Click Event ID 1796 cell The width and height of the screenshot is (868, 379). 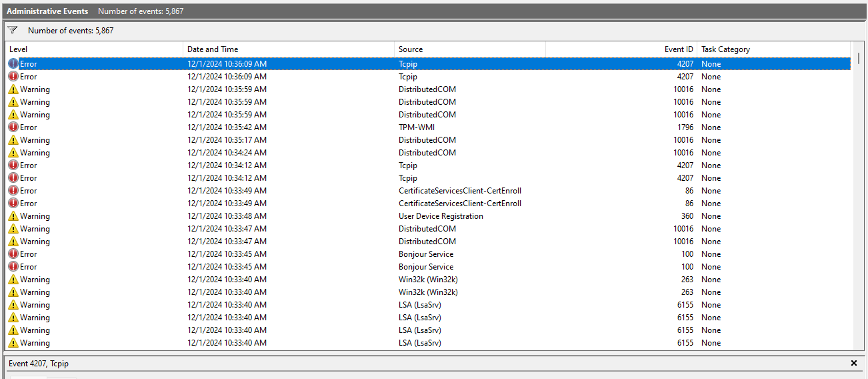pyautogui.click(x=685, y=127)
